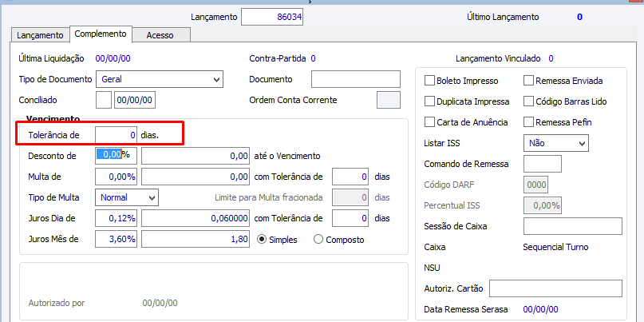Check the Conciliado box
The width and height of the screenshot is (644, 322).
coord(103,100)
